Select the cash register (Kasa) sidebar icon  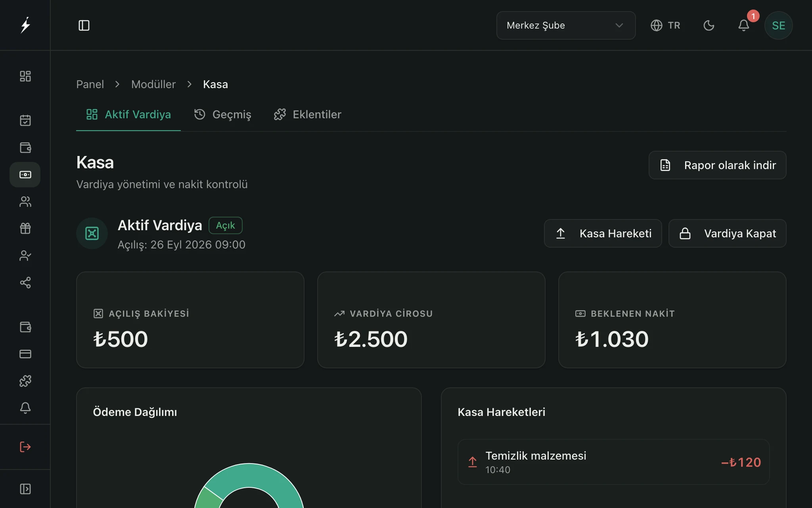pos(25,175)
